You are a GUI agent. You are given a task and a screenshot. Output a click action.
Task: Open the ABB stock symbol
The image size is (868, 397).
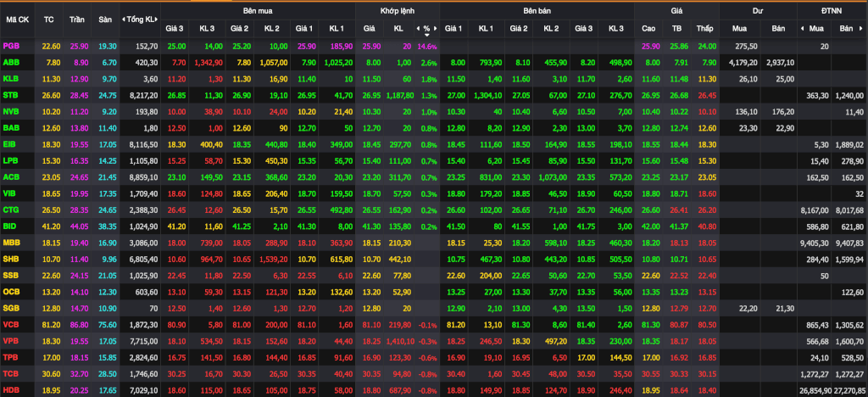pos(12,63)
